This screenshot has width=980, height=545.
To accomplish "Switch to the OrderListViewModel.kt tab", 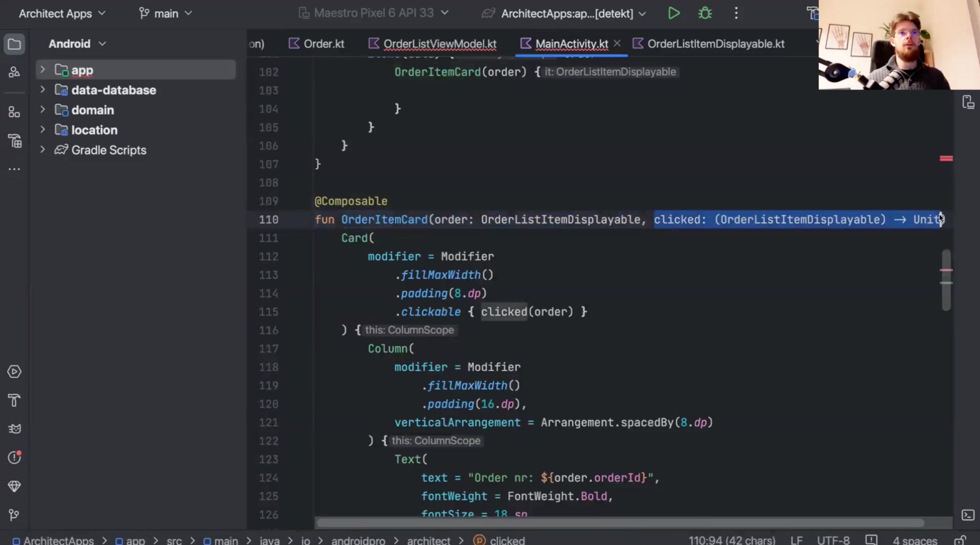I will coord(439,44).
